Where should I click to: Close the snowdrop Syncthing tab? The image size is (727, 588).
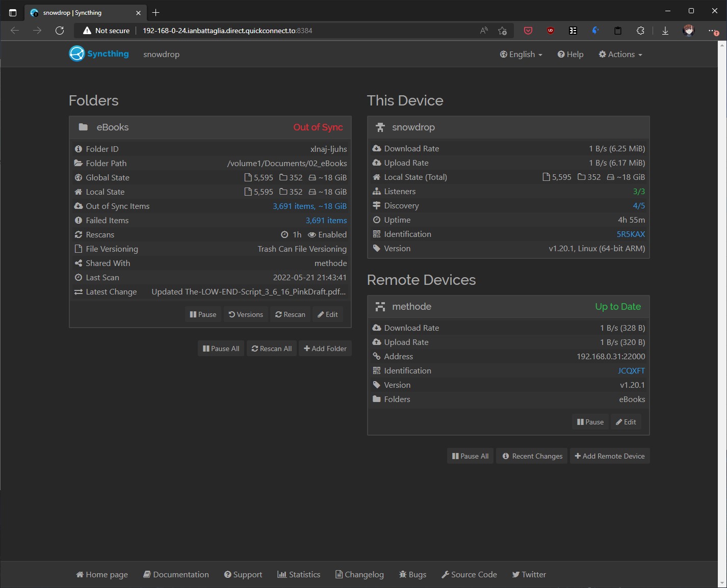point(138,13)
